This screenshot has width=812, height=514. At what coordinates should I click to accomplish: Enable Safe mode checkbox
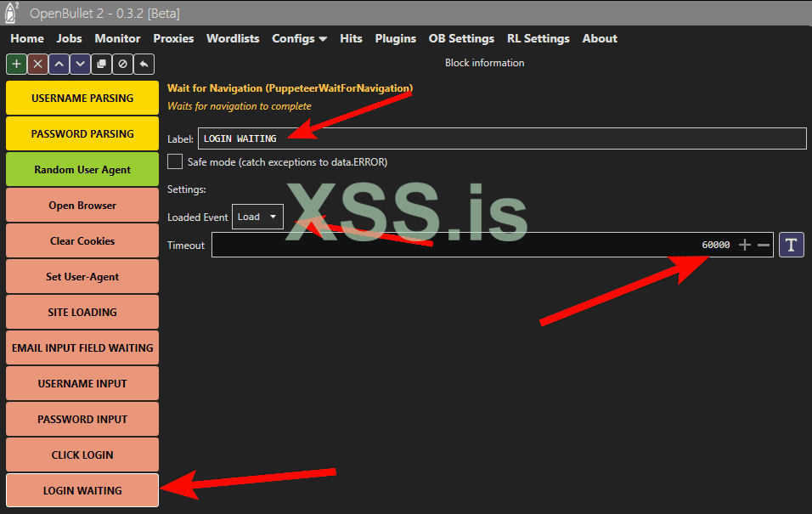(175, 161)
